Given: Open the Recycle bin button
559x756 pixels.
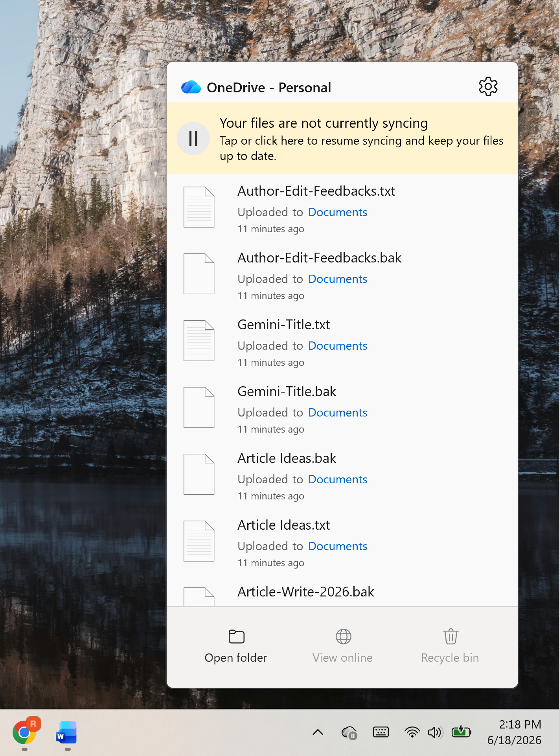Looking at the screenshot, I should click(x=450, y=646).
